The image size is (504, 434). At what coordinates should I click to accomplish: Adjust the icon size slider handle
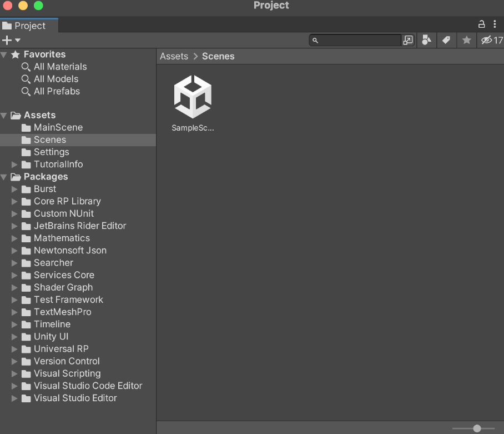[x=477, y=428]
